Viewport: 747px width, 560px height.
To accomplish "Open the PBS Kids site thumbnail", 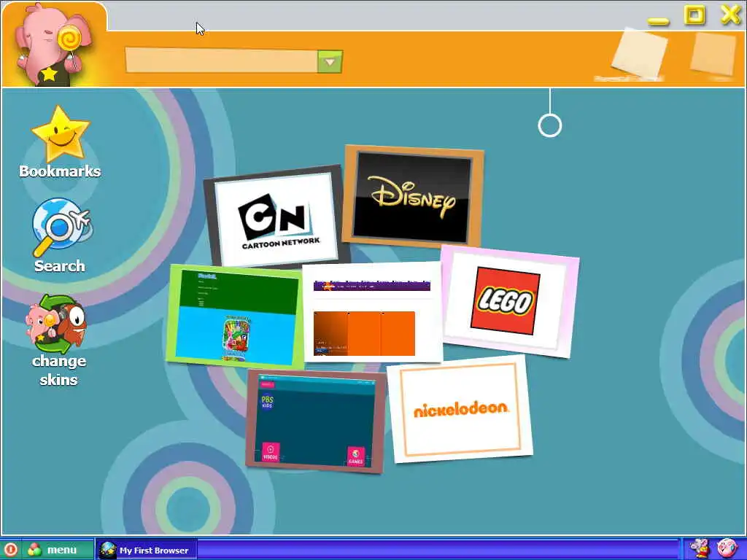I will [316, 421].
